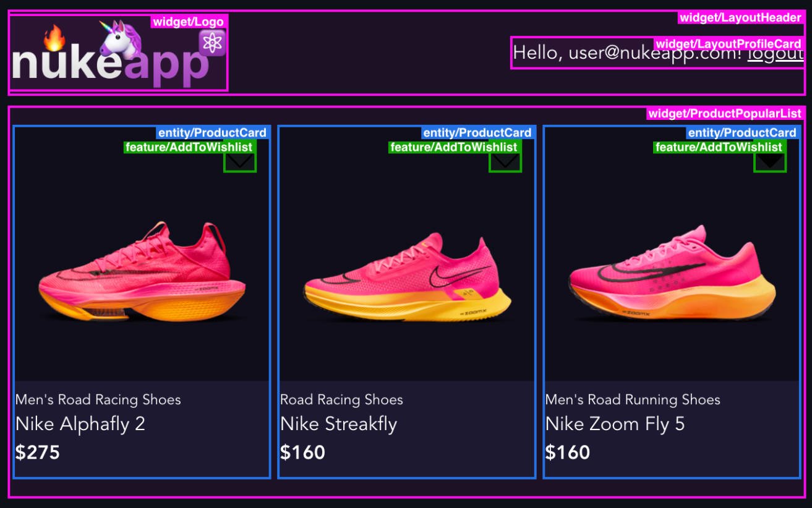Screen dimensions: 812x508
Task: Click the unicorn emoji in the logo
Action: [119, 38]
